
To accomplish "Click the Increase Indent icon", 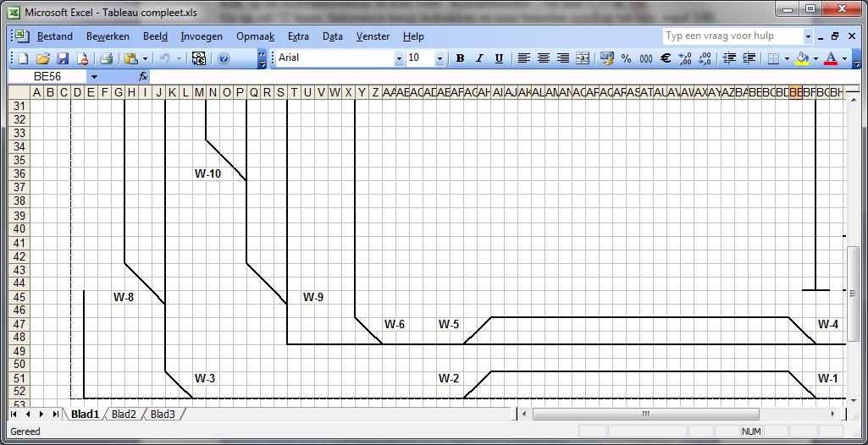I will pyautogui.click(x=749, y=58).
